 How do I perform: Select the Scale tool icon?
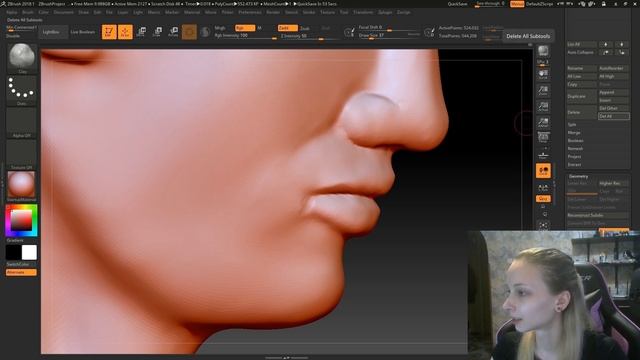tap(157, 32)
